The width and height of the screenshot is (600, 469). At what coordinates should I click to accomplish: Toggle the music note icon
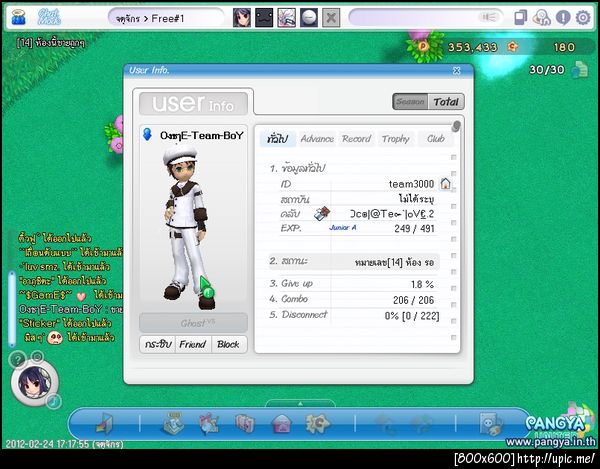[x=54, y=401]
